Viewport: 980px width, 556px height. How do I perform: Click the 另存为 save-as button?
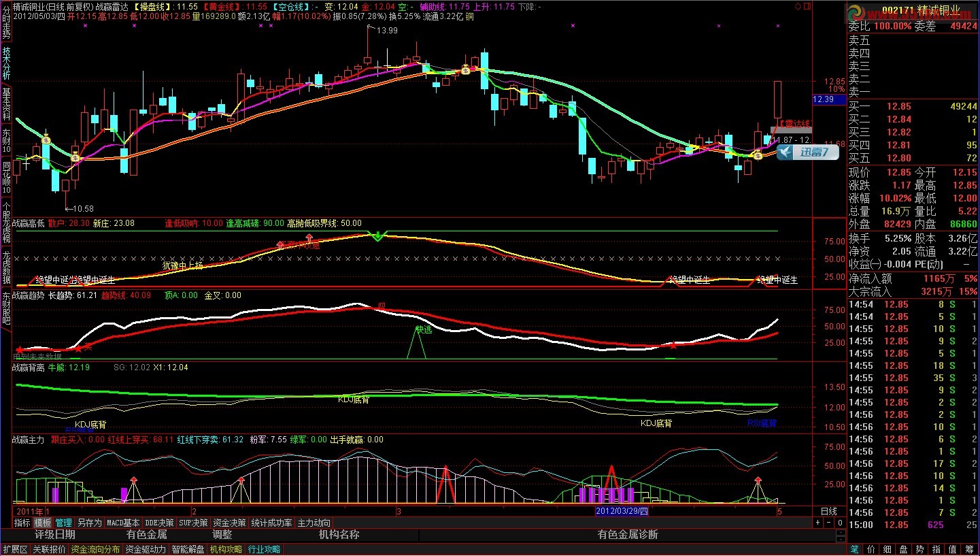click(89, 523)
